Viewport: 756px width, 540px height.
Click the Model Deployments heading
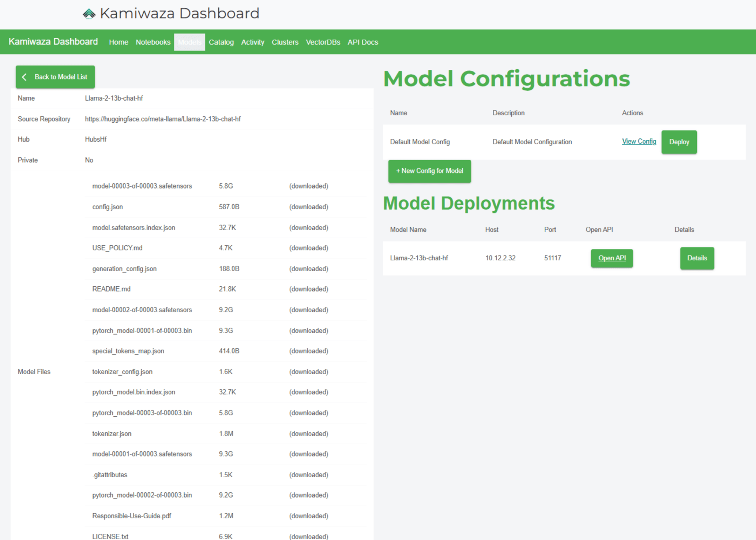click(469, 203)
